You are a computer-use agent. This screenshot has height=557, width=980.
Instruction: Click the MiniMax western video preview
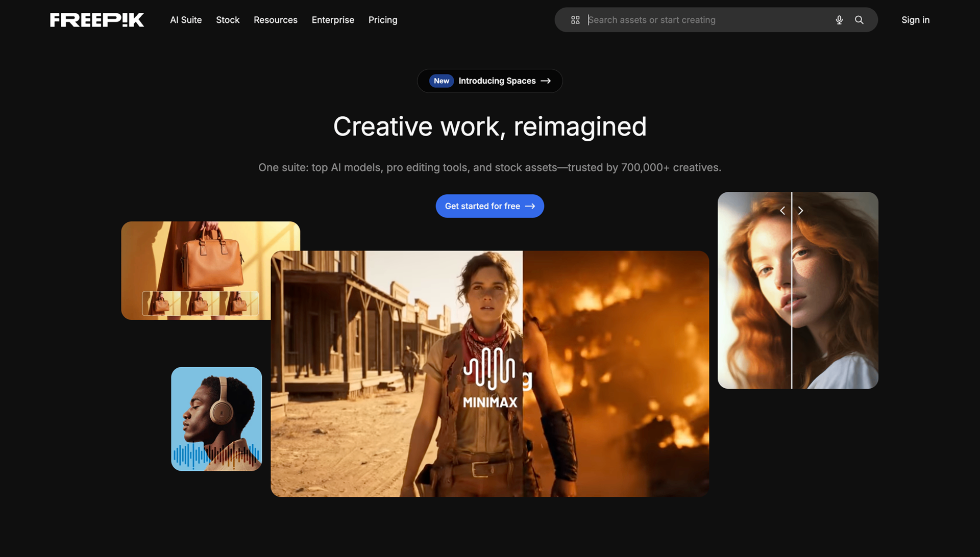click(x=489, y=374)
